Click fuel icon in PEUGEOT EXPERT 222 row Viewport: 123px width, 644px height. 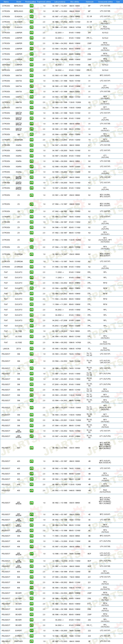[31, 630]
